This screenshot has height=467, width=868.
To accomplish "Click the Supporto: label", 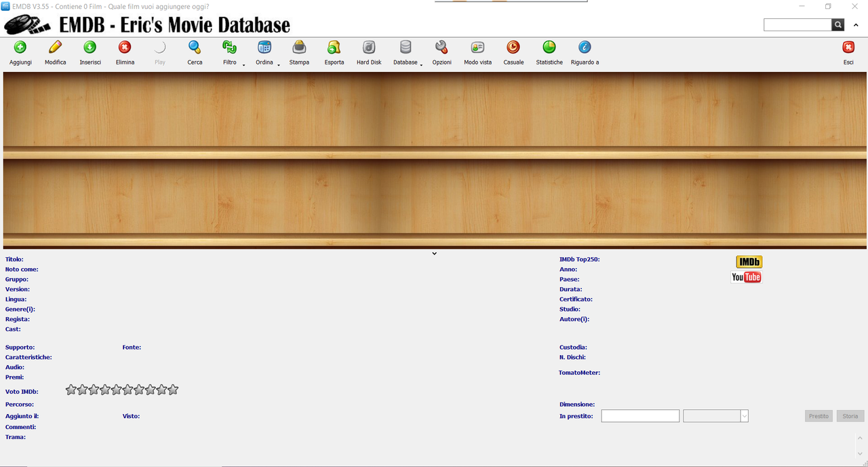I will (x=20, y=348).
